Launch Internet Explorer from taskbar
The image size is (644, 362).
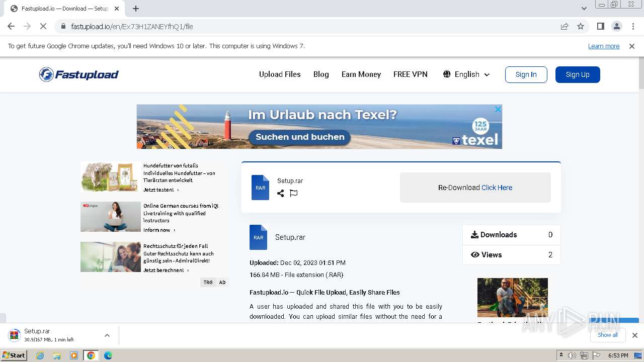coord(40,355)
